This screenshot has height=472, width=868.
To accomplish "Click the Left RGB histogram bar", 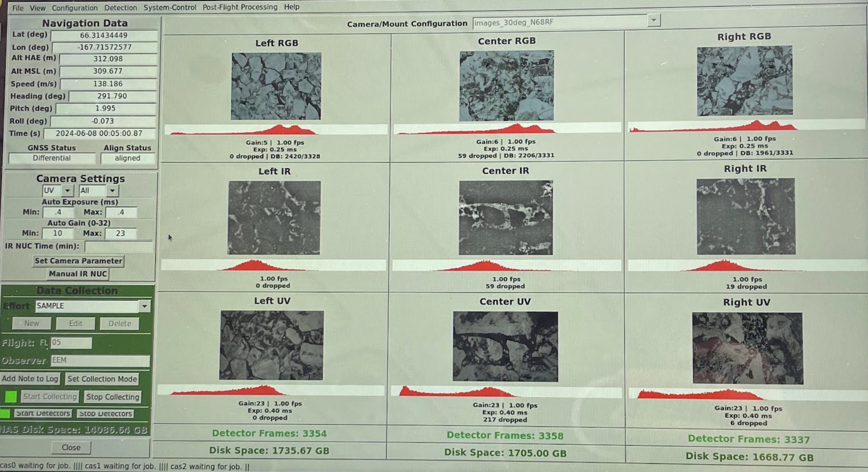I will click(276, 129).
